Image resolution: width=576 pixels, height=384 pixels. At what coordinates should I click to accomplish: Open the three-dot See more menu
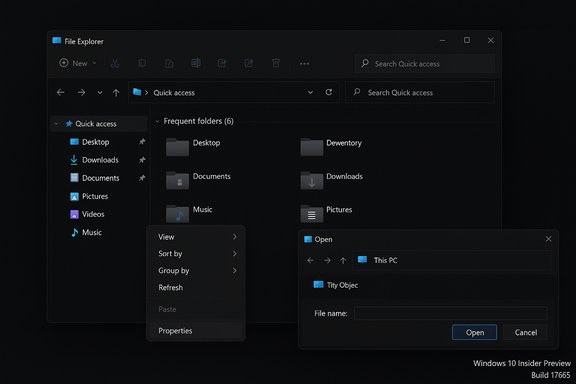click(x=304, y=64)
